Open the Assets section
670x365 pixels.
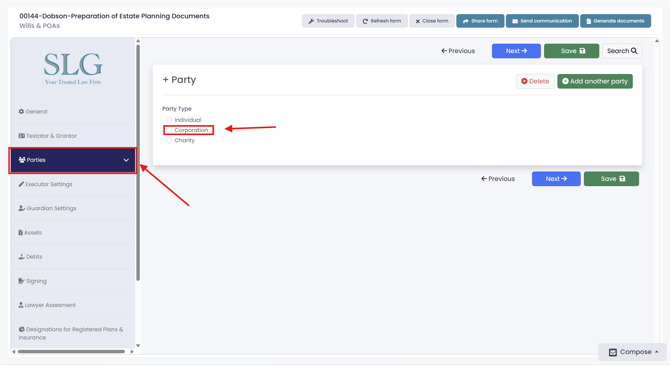73,233
